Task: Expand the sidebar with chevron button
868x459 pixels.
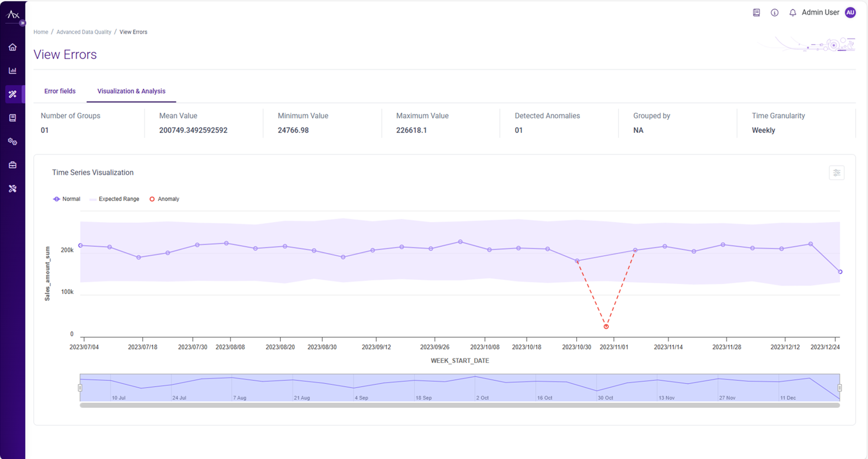Action: 23,23
